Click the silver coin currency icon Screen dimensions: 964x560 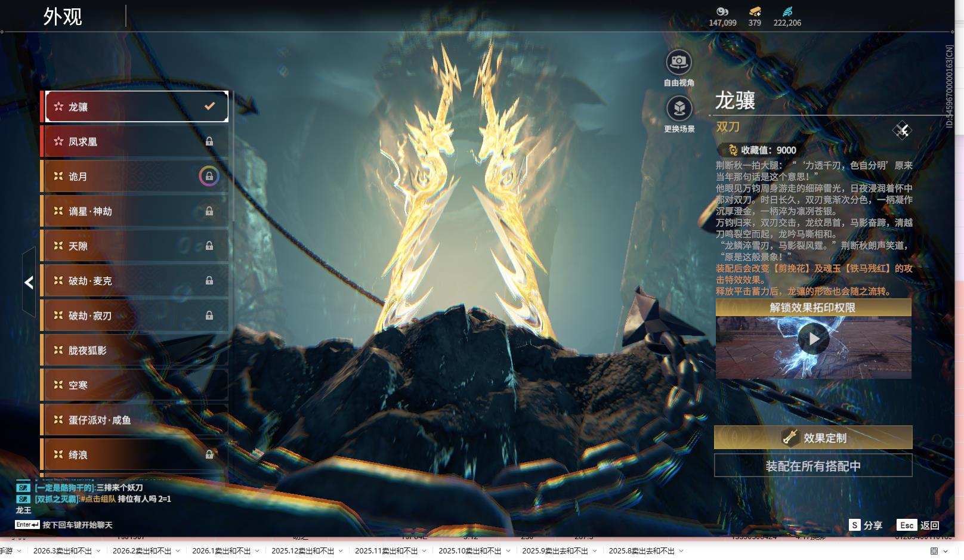coord(722,11)
